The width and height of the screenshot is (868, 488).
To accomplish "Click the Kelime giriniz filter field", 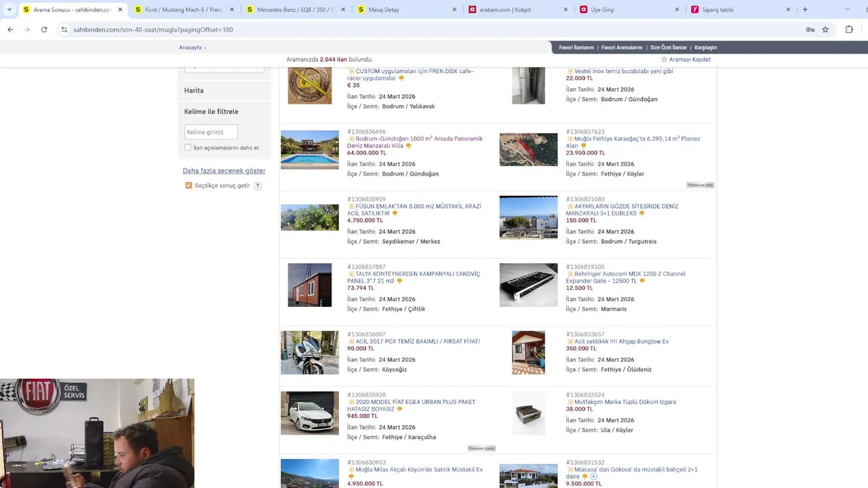I will (211, 132).
